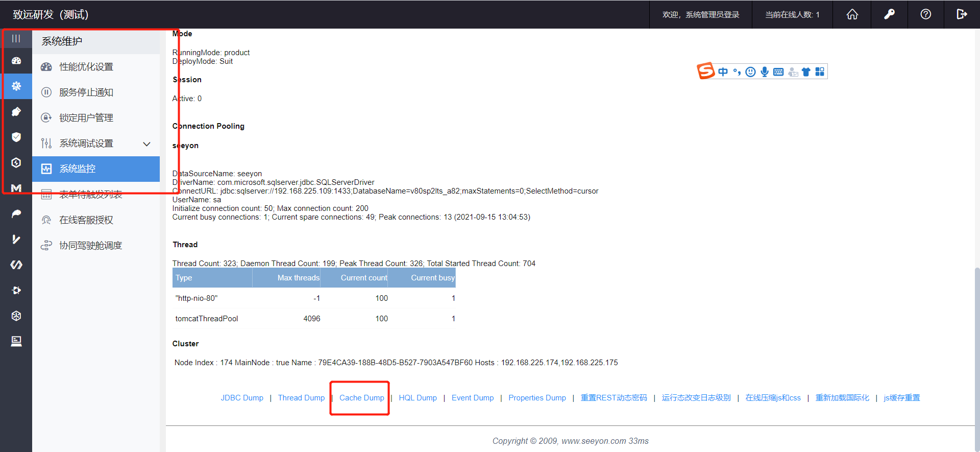Click the 在线压缩js和css link
This screenshot has height=452, width=980.
pyautogui.click(x=773, y=398)
